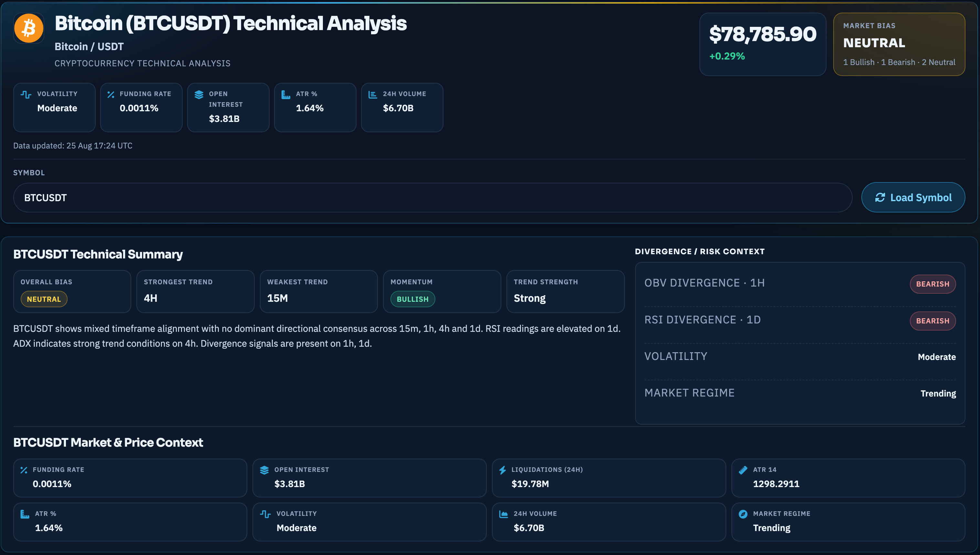Click the BTCUSDT symbol input field
Screen dimensions: 980x555
click(x=433, y=197)
